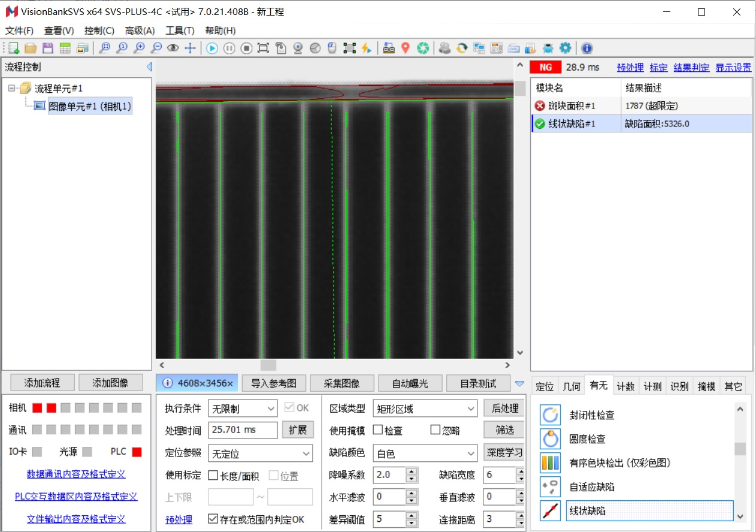
Task: Select the 斑块面积#1 result row
Action: coord(641,106)
